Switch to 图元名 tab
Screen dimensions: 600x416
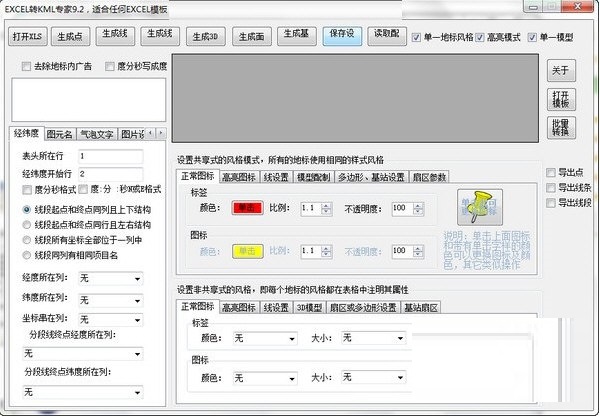tap(60, 134)
